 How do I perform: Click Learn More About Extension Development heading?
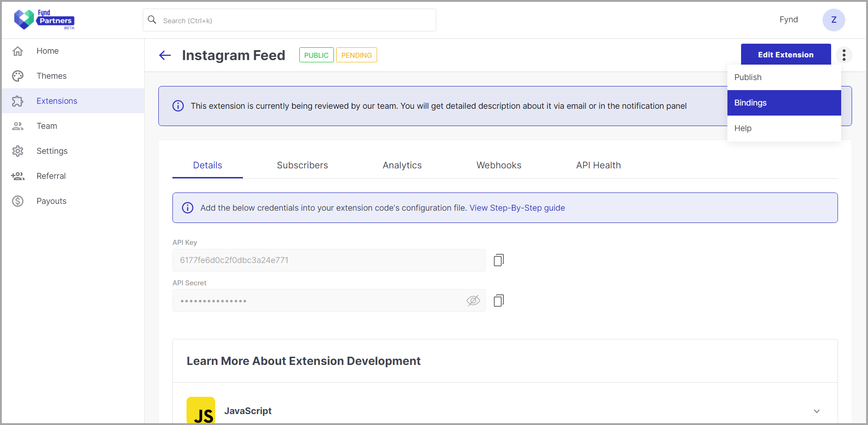tap(303, 361)
